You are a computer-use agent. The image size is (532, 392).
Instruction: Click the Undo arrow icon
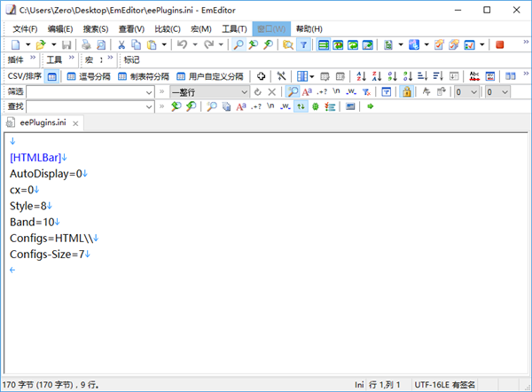(182, 45)
